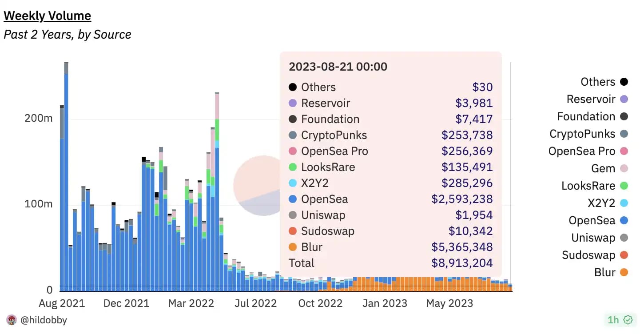Click the tooltip date 2023-08-21 00:00
The width and height of the screenshot is (644, 334).
pyautogui.click(x=338, y=67)
